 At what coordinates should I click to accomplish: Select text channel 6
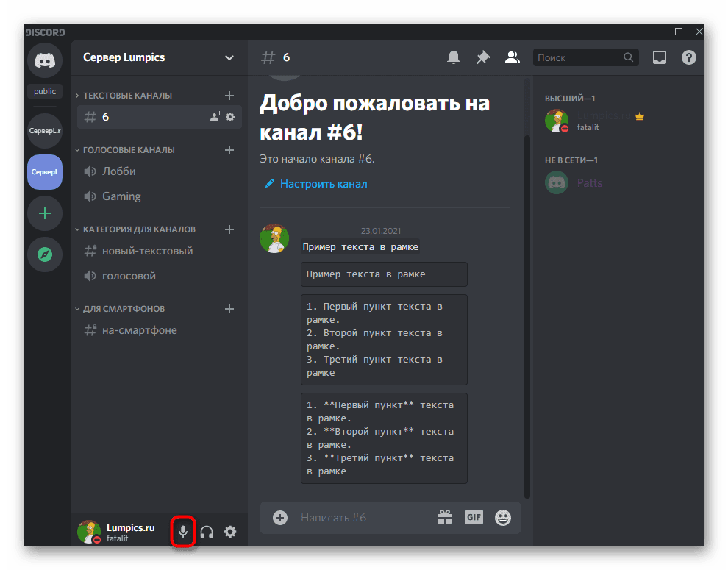coord(160,117)
